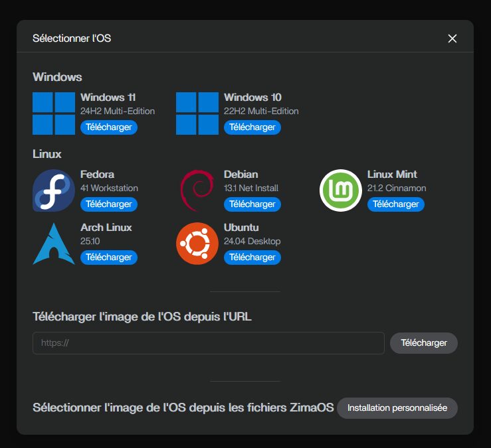This screenshot has height=448, width=491.
Task: Click the 24H2 Multi-Edition subtitle
Action: click(118, 111)
